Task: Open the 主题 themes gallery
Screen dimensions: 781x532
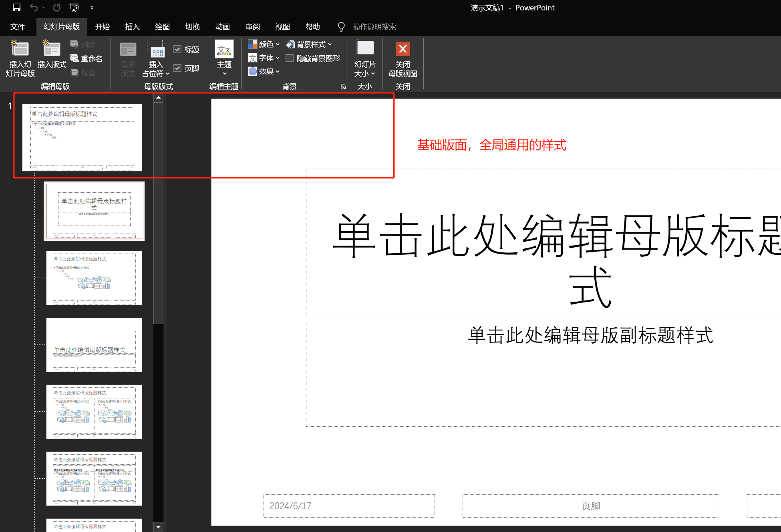Action: [x=224, y=58]
